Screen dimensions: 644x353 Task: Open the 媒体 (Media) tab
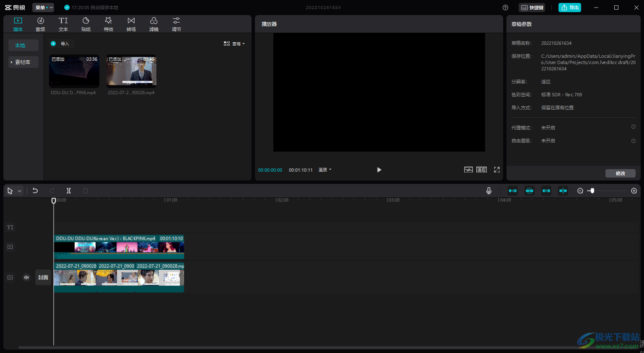pos(18,24)
